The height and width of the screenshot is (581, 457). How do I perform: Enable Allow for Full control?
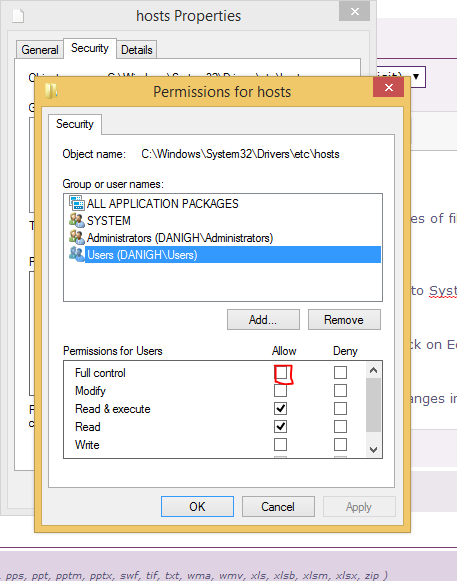[x=281, y=372]
